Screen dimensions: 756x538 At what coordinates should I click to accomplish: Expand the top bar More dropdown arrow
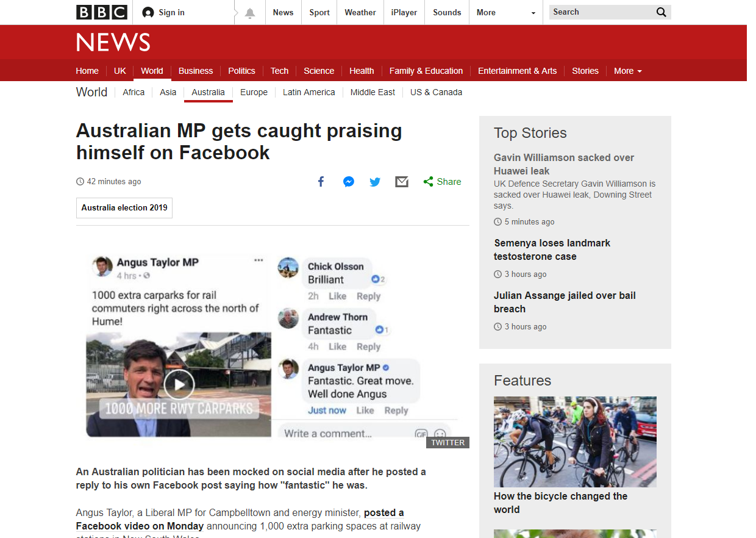pyautogui.click(x=533, y=13)
